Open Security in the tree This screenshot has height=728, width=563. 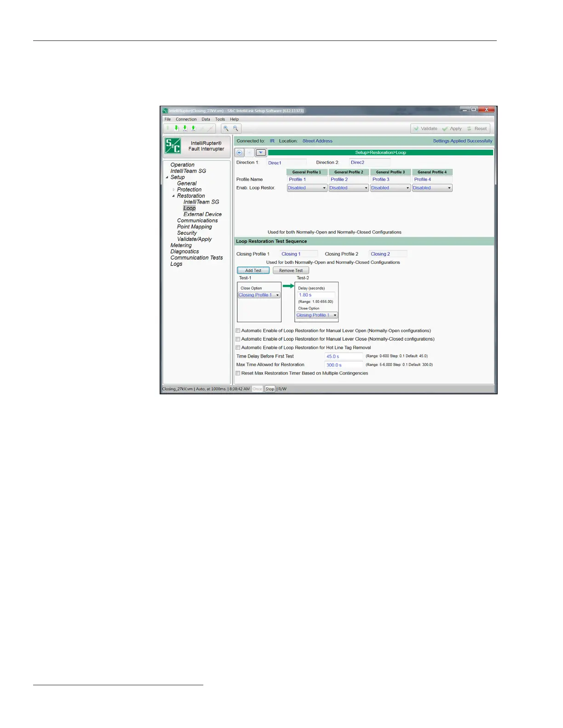click(x=187, y=233)
